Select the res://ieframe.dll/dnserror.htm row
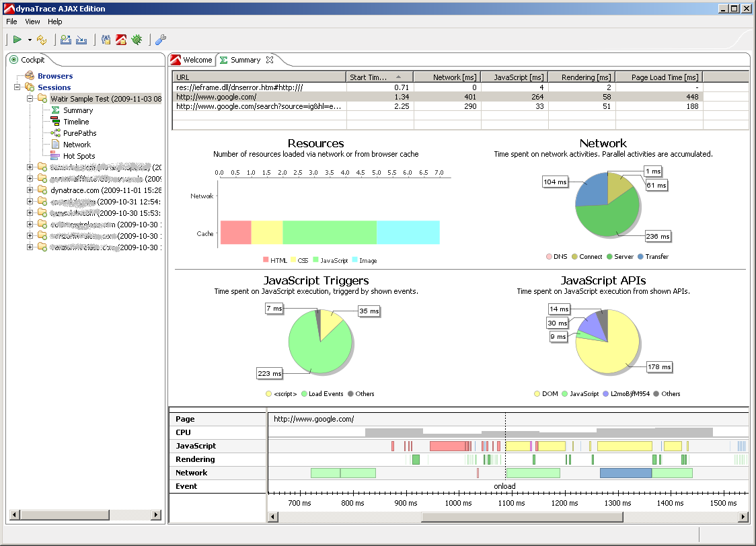Viewport: 756px width, 546px height. pos(437,87)
